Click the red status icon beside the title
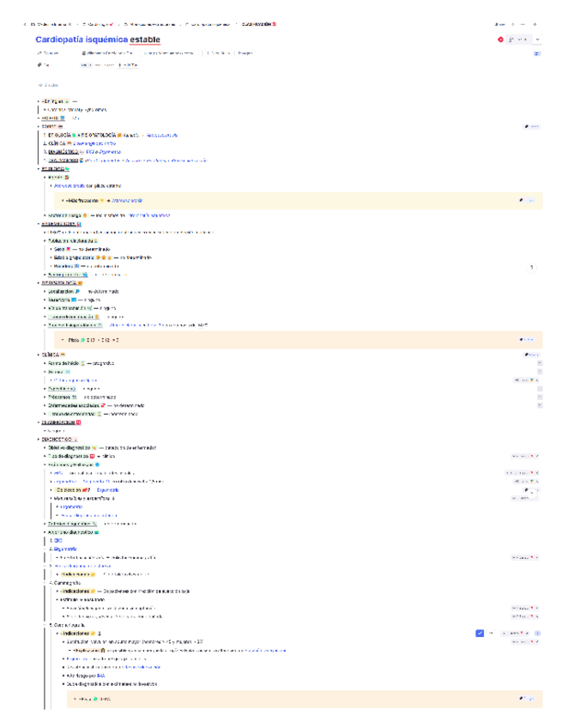 (500, 39)
